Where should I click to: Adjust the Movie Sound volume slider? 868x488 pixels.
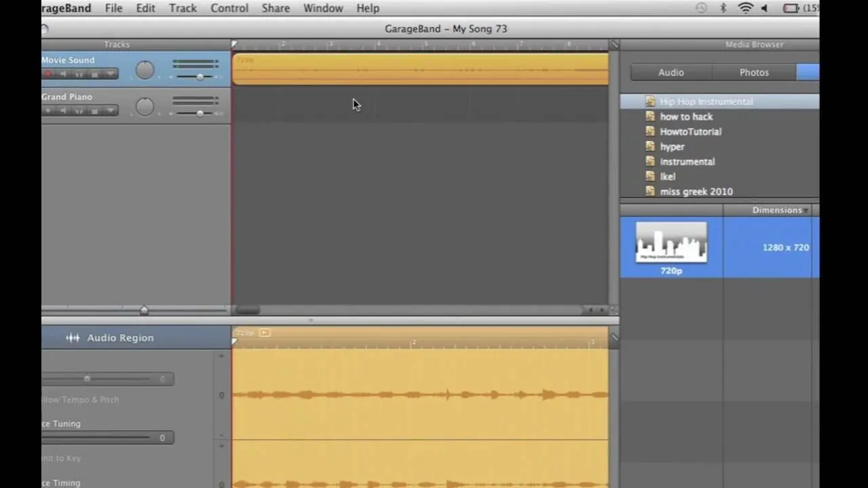[x=200, y=77]
